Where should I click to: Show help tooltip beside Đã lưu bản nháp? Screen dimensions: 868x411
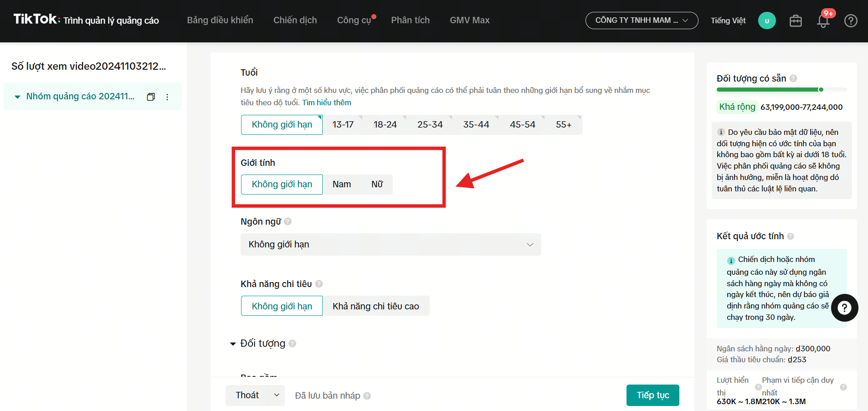pyautogui.click(x=367, y=396)
